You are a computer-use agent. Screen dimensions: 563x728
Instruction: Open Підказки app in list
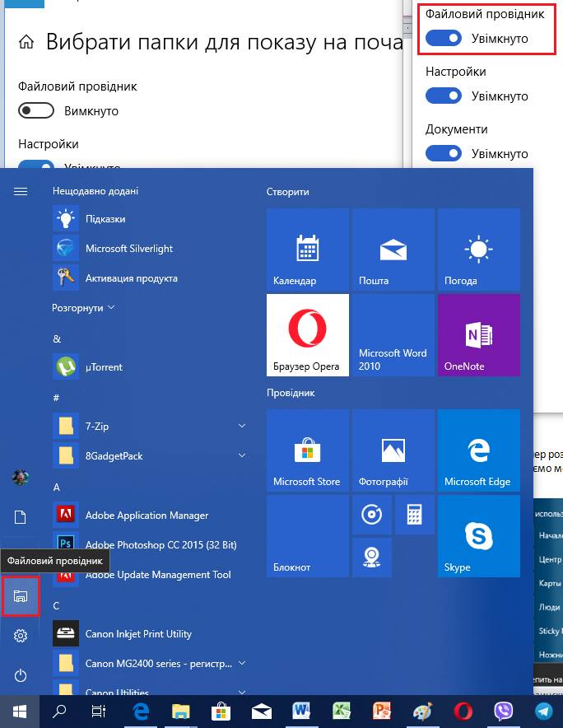(151, 219)
